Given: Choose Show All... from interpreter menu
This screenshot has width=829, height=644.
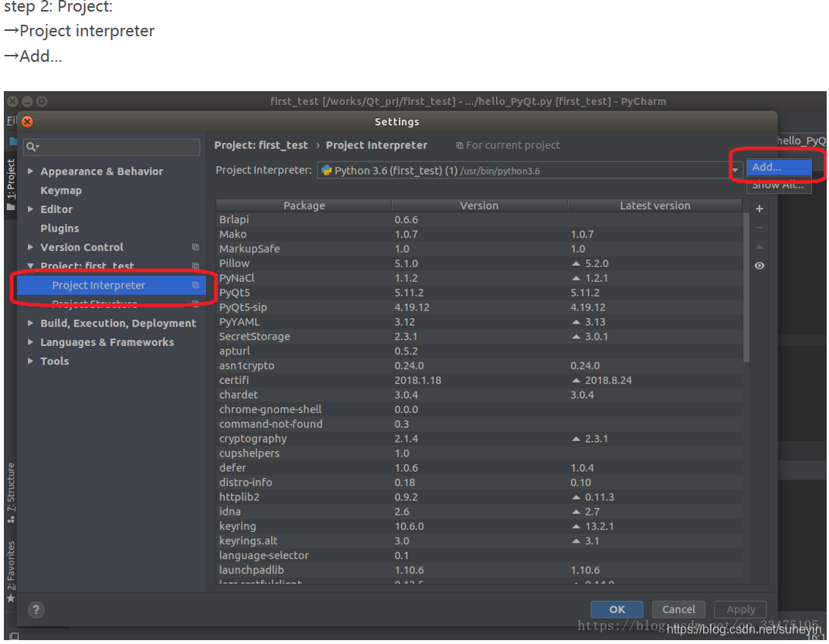Looking at the screenshot, I should pyautogui.click(x=779, y=185).
